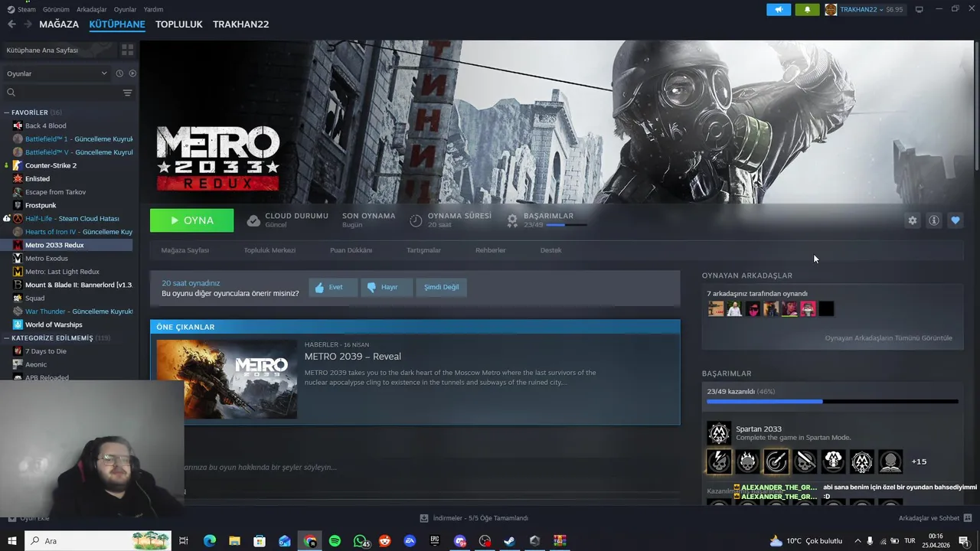Open the TRAKHAN22 profile tab

(241, 24)
